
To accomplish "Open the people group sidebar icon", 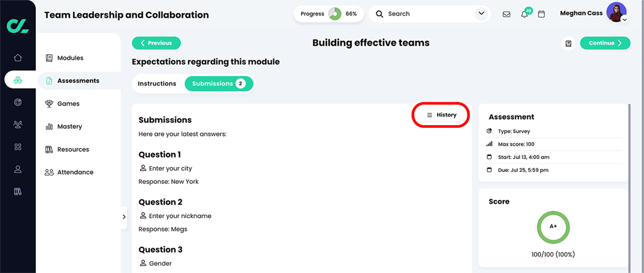I will 18,124.
